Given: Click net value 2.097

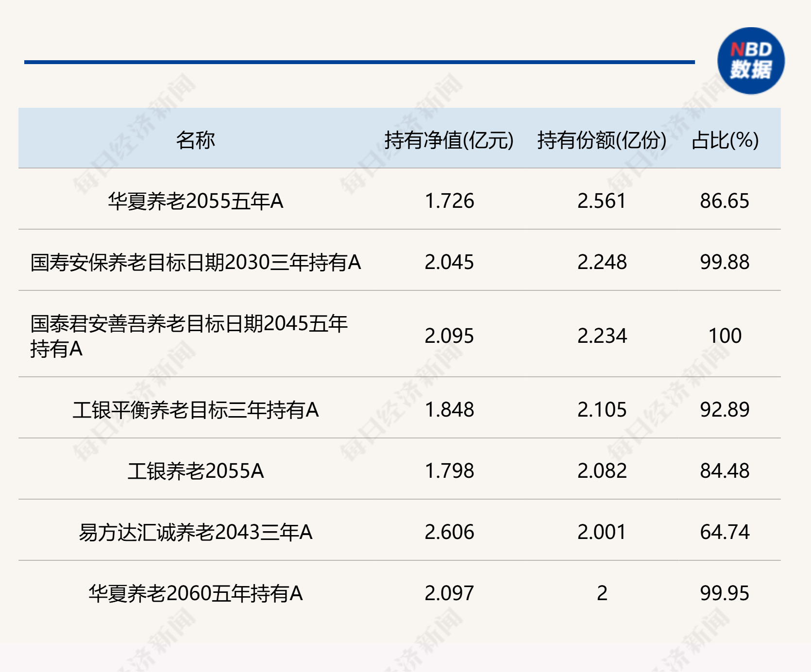Looking at the screenshot, I should [449, 593].
